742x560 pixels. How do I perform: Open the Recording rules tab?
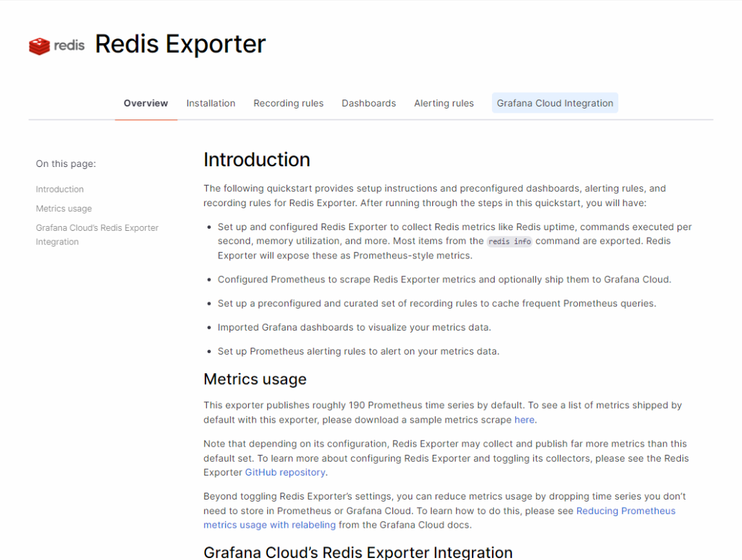pyautogui.click(x=288, y=103)
